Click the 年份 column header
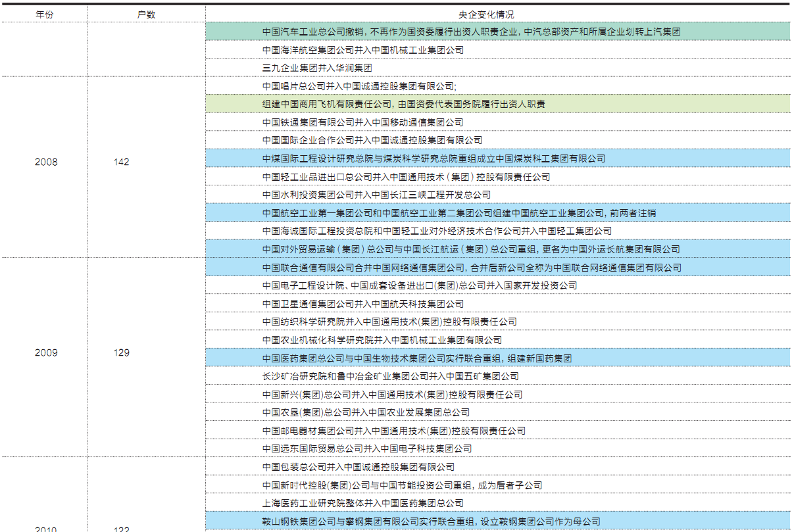The image size is (792, 532). [44, 14]
